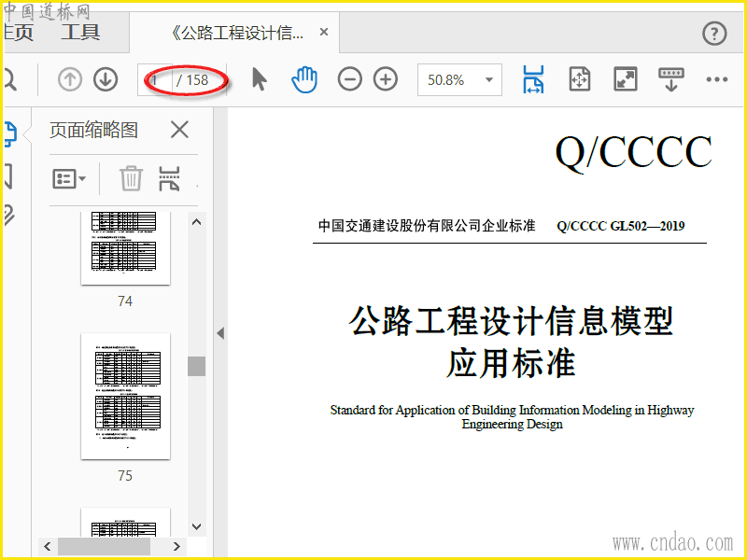Collapse the navigation pane with triangle

[220, 333]
